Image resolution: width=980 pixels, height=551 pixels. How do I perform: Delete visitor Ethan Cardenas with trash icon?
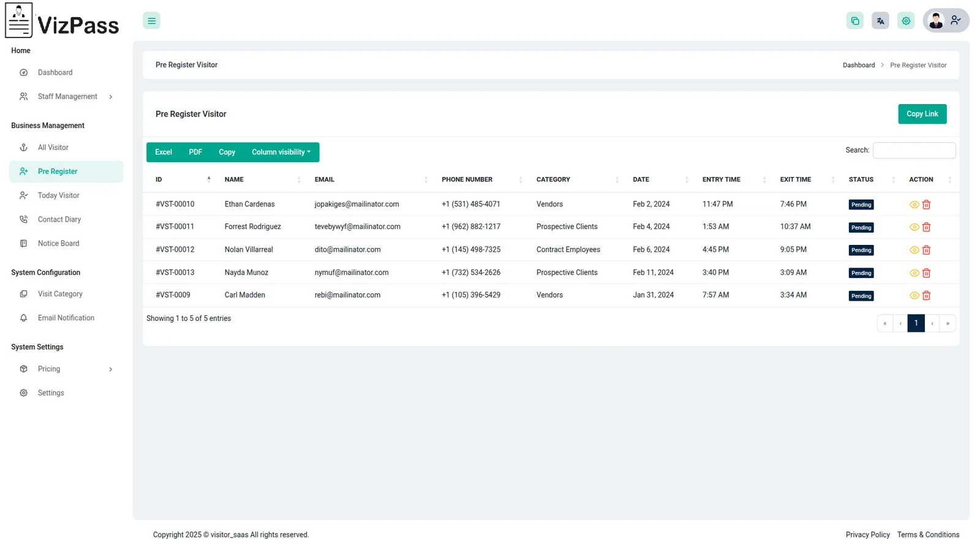tap(926, 204)
